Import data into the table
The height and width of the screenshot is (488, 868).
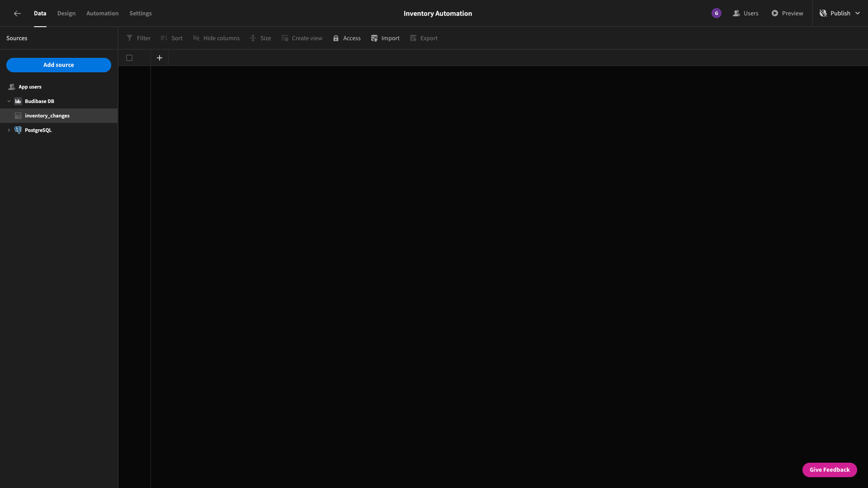[x=385, y=38]
